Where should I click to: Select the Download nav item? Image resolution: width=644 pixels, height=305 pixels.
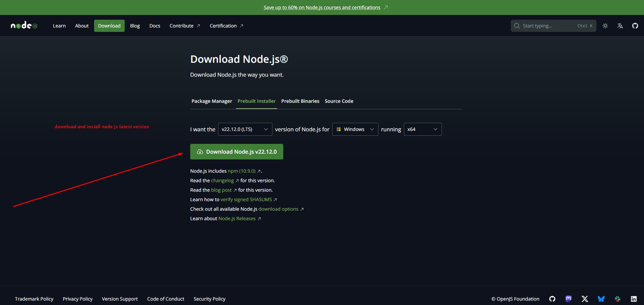click(x=109, y=26)
